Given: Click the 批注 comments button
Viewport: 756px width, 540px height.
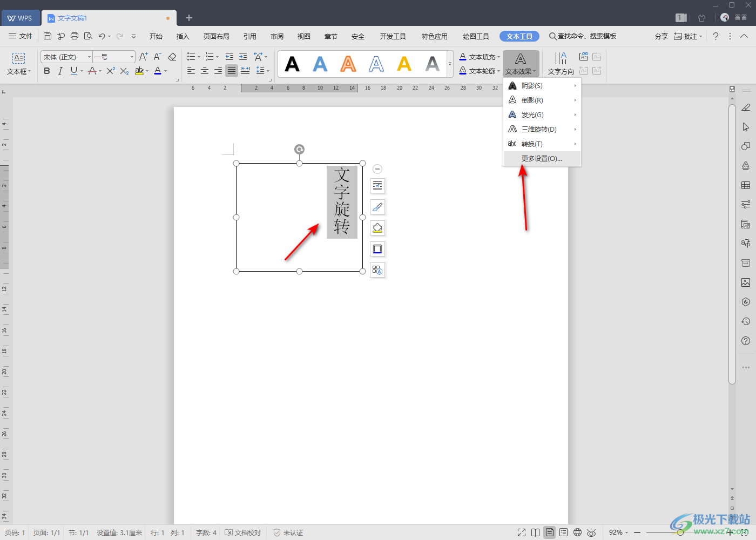Looking at the screenshot, I should 687,36.
